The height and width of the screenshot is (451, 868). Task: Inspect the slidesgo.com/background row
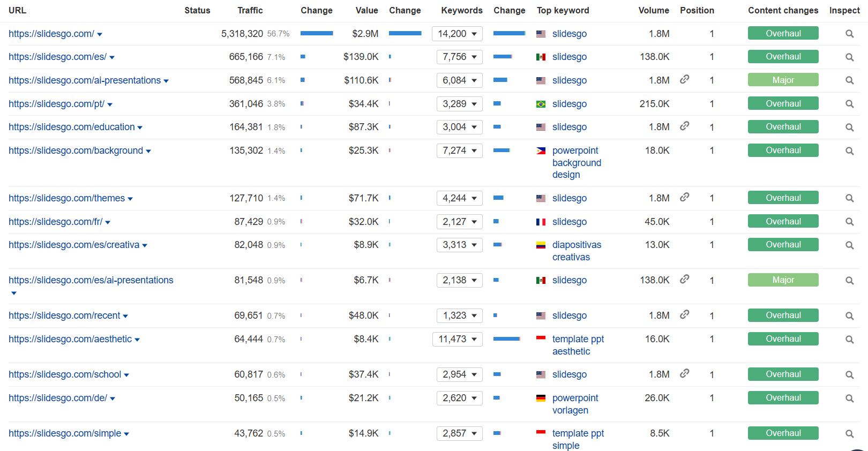pos(849,151)
